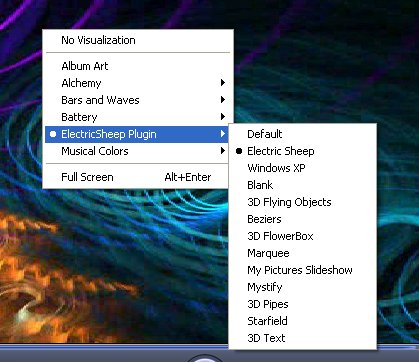Pick Windows XP screensaver preset
This screenshot has width=419, height=362.
(303, 168)
